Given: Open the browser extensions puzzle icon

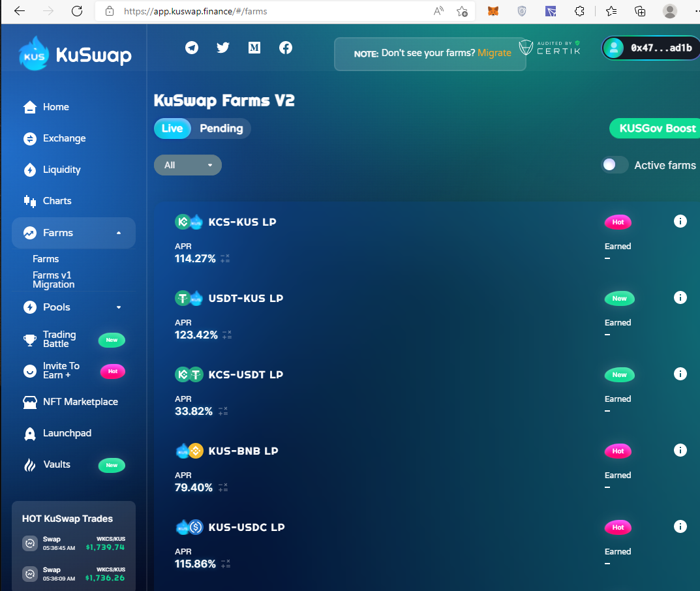Looking at the screenshot, I should pos(579,11).
